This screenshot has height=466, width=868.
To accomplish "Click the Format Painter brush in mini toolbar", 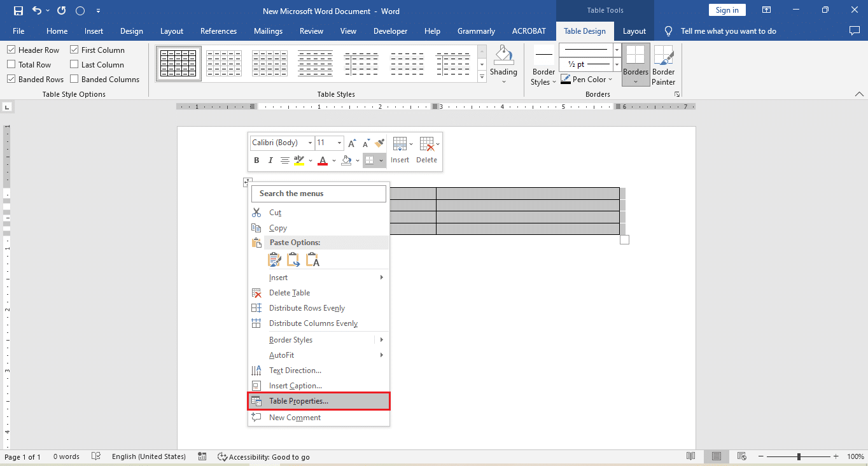I will point(380,143).
